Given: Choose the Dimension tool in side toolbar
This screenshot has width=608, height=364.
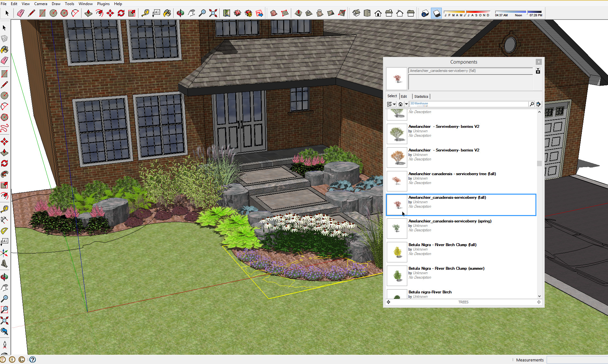Looking at the screenshot, I should tap(4, 220).
